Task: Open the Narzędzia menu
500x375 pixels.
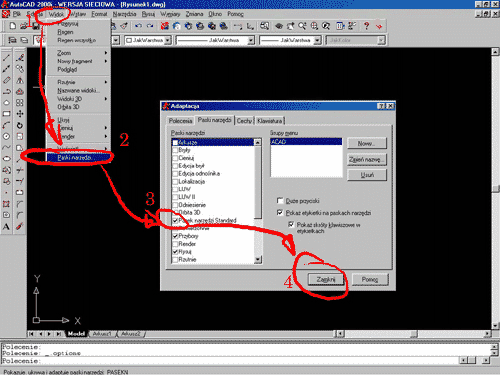Action: (x=124, y=14)
